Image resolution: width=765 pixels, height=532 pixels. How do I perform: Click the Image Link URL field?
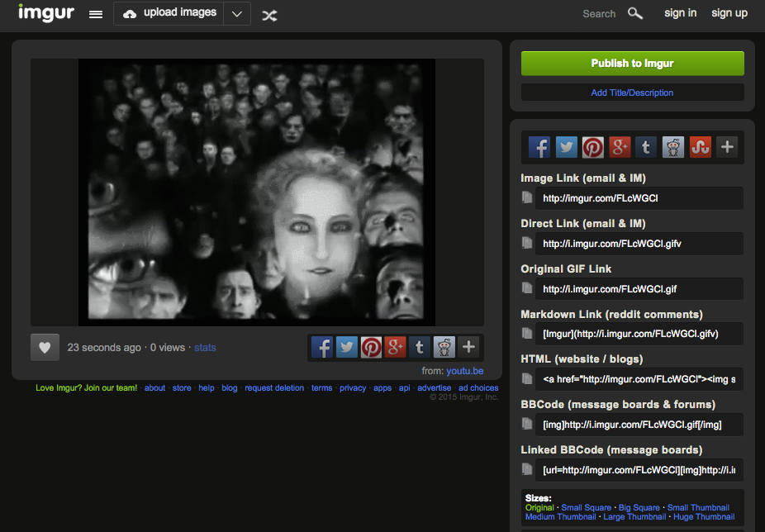pyautogui.click(x=639, y=198)
